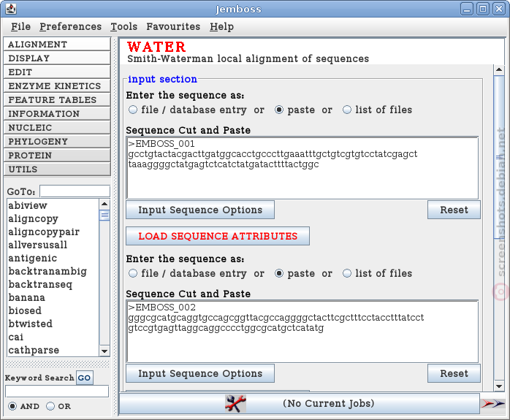Expand the PHYLOGENY category
This screenshot has height=420, width=510.
(57, 142)
